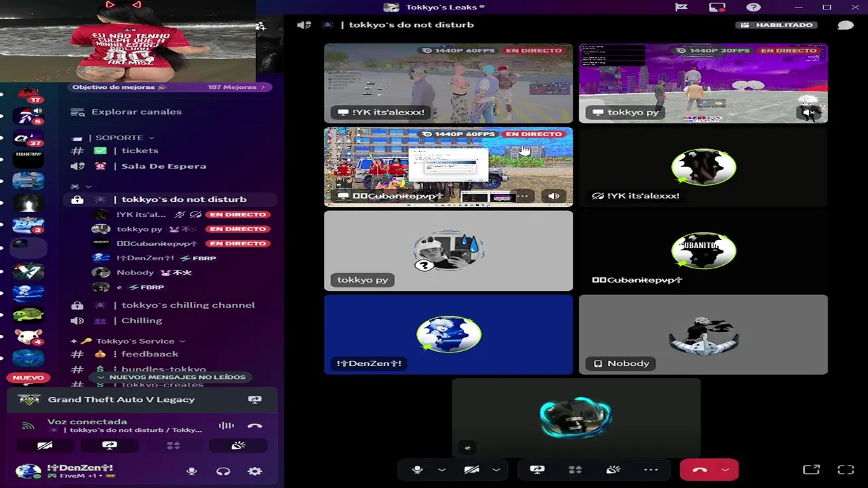Select the Nobody participant tile
The width and height of the screenshot is (868, 488).
tap(703, 334)
